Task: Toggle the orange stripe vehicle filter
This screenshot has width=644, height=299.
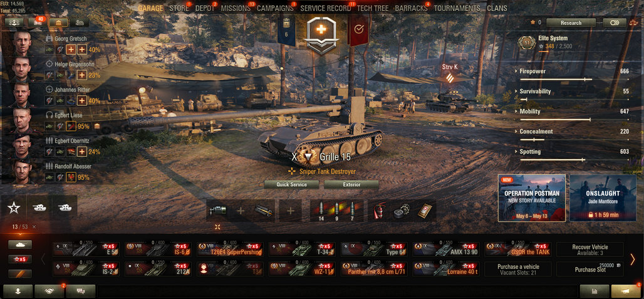Action: 20,274
